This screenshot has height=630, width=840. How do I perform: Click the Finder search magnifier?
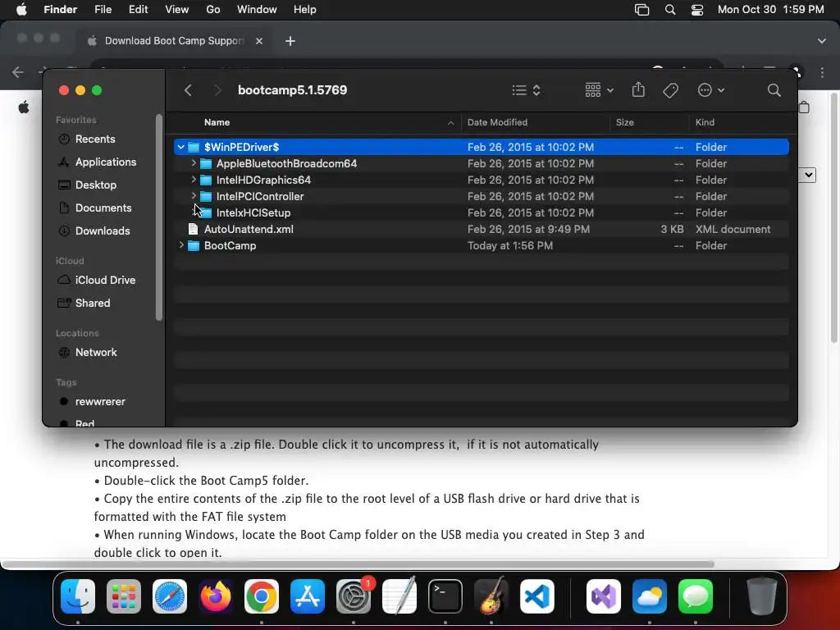click(x=774, y=90)
